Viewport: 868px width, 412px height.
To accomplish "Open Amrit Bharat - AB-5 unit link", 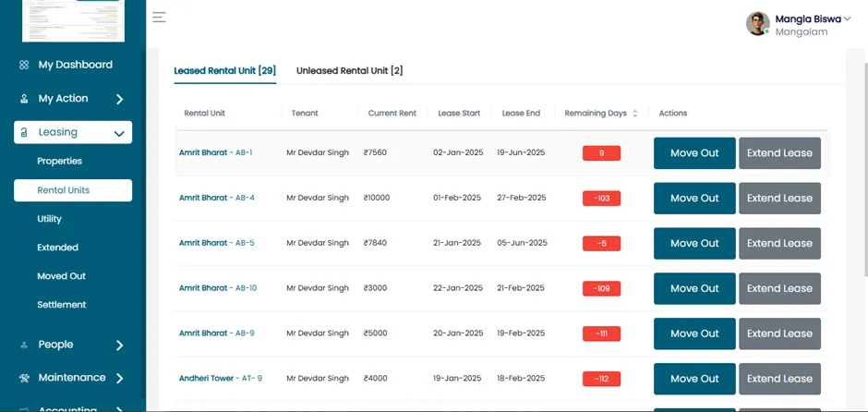I will click(x=216, y=243).
